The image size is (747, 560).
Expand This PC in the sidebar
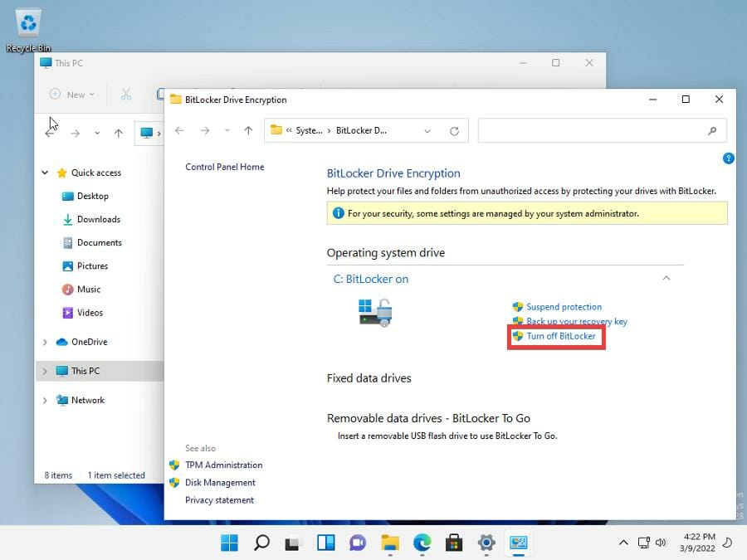point(43,372)
